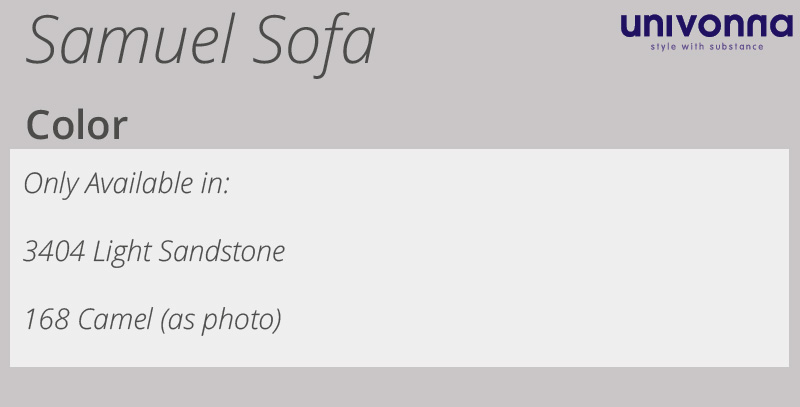The image size is (800, 407).
Task: Click the word "Camel"
Action: [x=113, y=320]
